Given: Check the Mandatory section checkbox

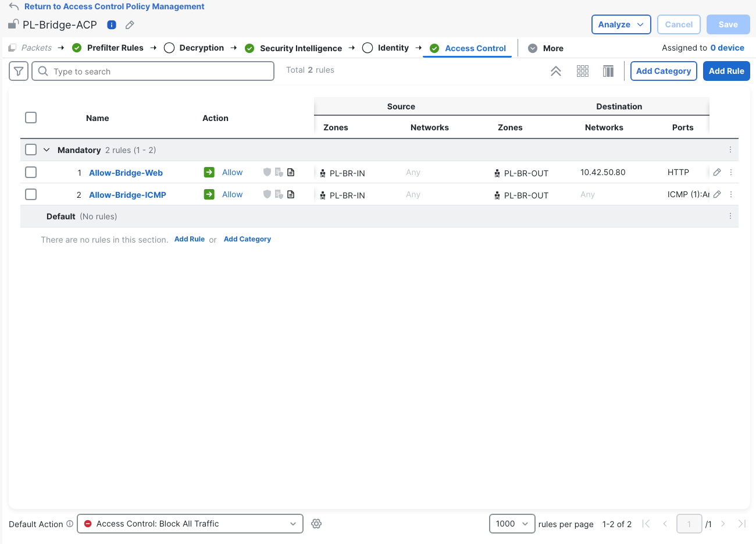Looking at the screenshot, I should coord(31,150).
